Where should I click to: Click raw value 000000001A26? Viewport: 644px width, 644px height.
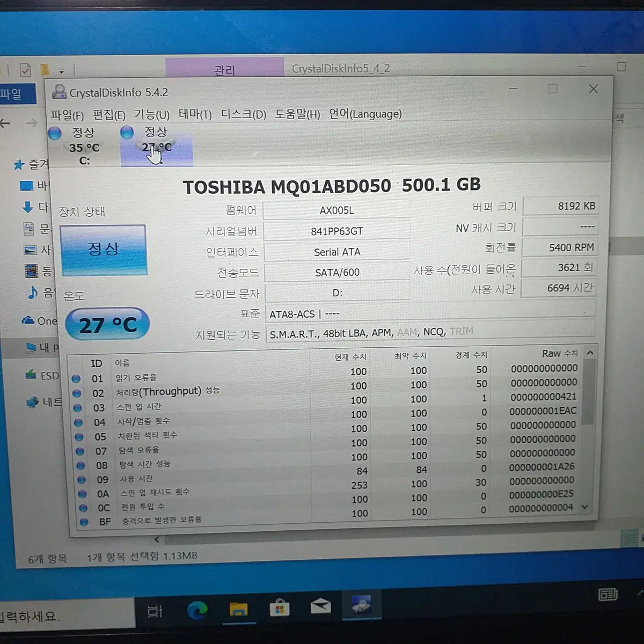(542, 466)
